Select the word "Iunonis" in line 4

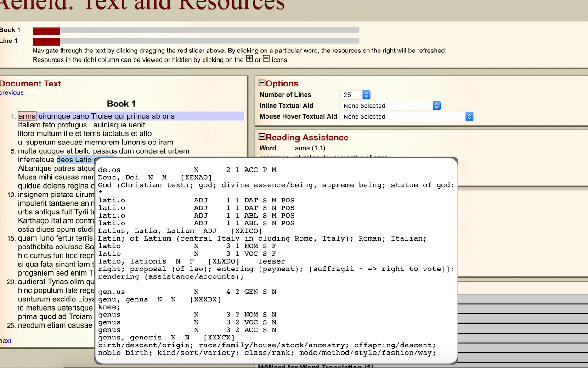tap(134, 142)
